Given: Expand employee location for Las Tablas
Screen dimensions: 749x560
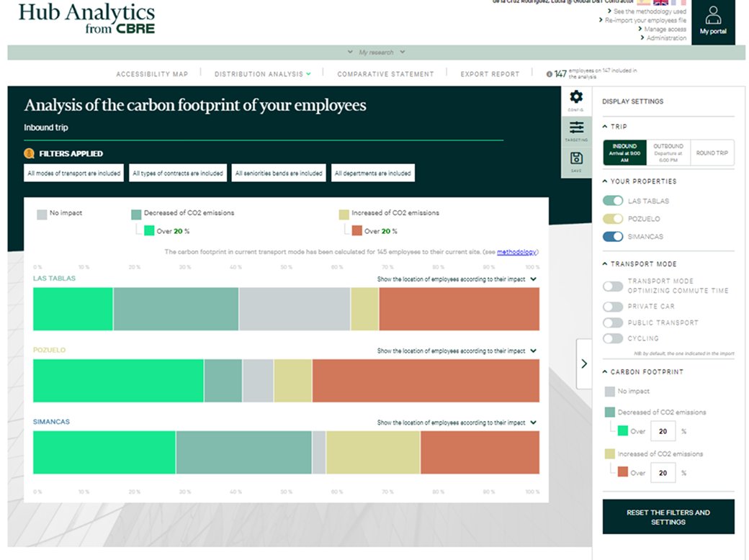Looking at the screenshot, I should pos(457,279).
